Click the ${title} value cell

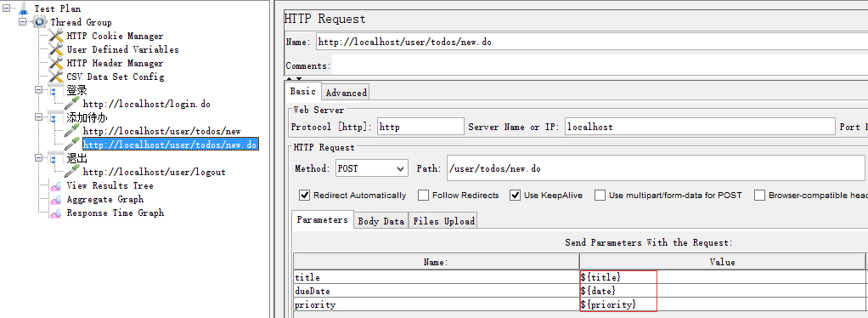pos(723,277)
